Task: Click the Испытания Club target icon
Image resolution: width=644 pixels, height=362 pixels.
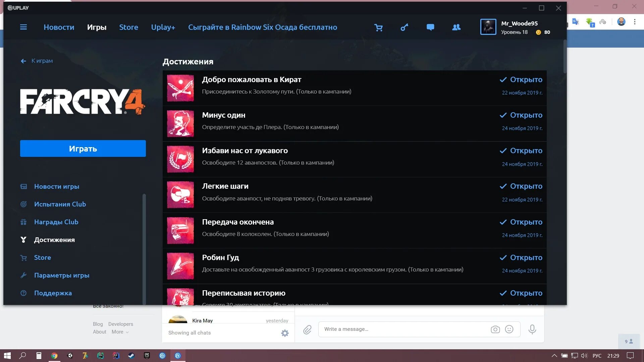Action: 23,204
